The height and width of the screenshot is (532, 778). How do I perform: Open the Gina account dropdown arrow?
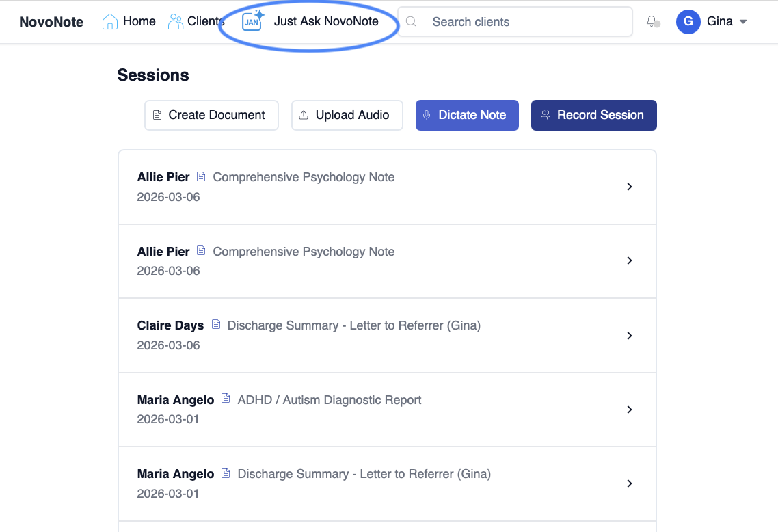tap(743, 22)
